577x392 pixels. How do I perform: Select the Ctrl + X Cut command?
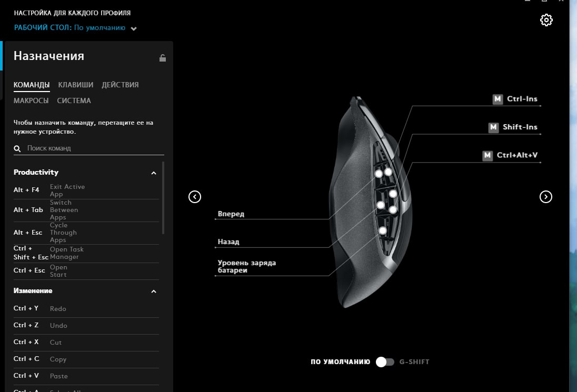click(86, 343)
